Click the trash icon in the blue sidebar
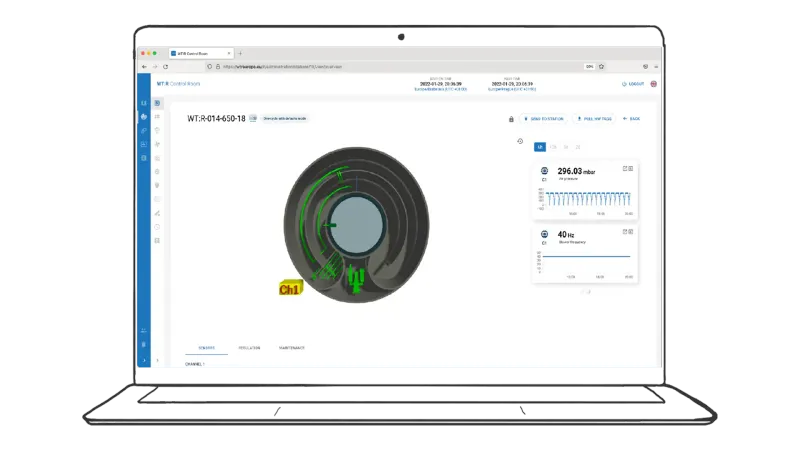The height and width of the screenshot is (450, 800). coord(144,344)
